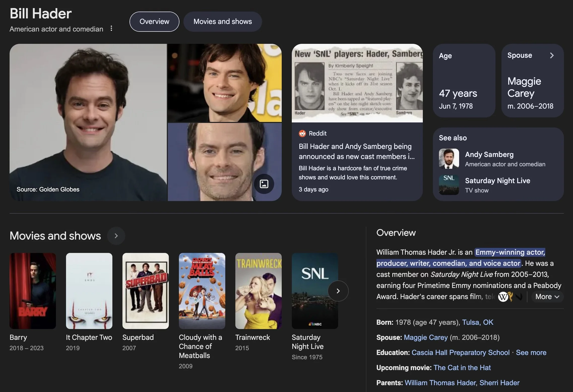Open the image gallery icon on the photos

click(264, 184)
